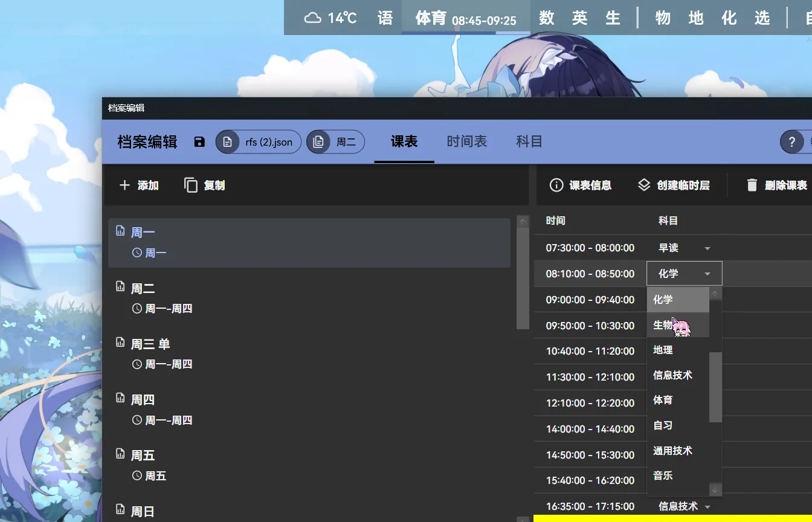The width and height of the screenshot is (812, 522).
Task: Select 生物 from the open subject list
Action: pos(662,324)
